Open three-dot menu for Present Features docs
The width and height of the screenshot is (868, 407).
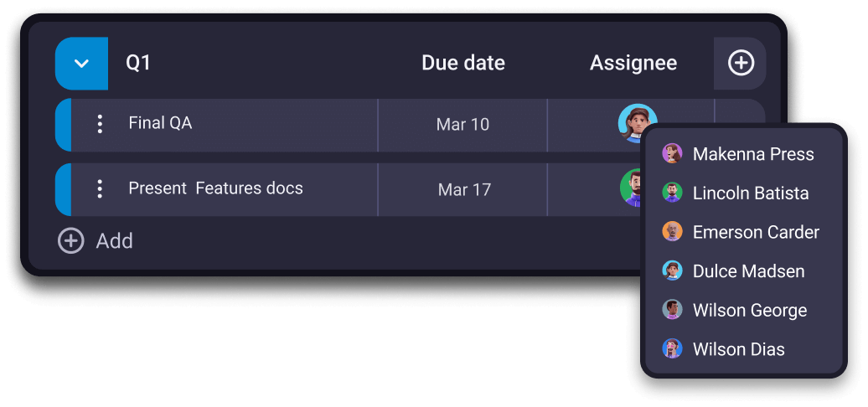click(x=100, y=188)
